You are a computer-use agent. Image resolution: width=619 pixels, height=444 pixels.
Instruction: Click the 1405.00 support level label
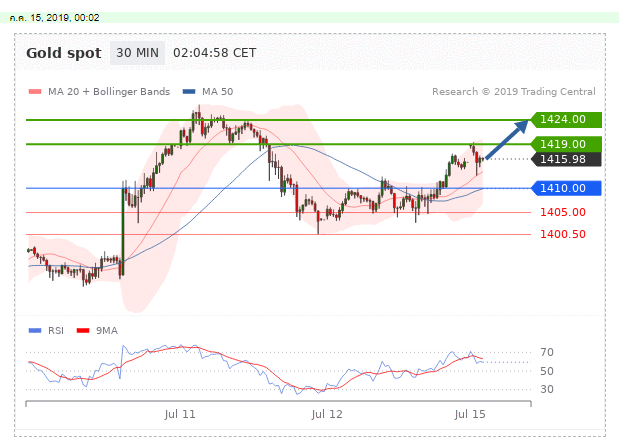(563, 212)
